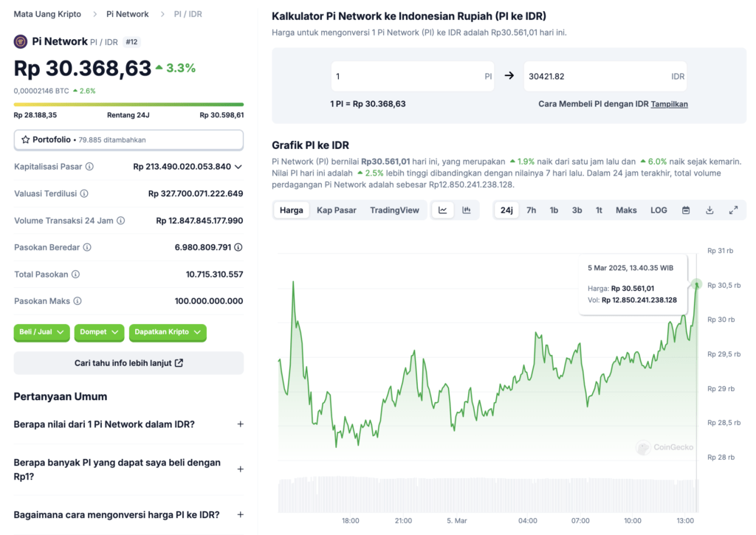Expand 'Berapa banyak PI yang dapat saya beli' question
756x535 pixels.
tap(128, 469)
